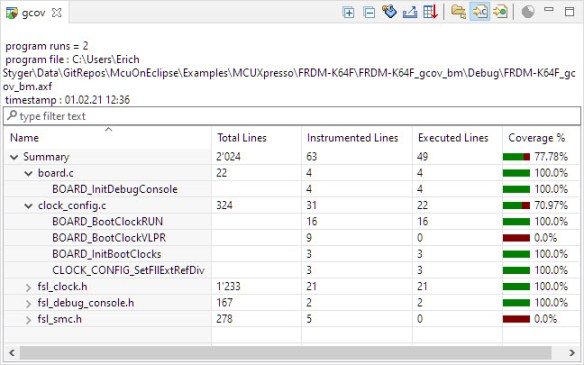Click the link-with-editor tag icon
584x365 pixels.
pyautogui.click(x=389, y=12)
